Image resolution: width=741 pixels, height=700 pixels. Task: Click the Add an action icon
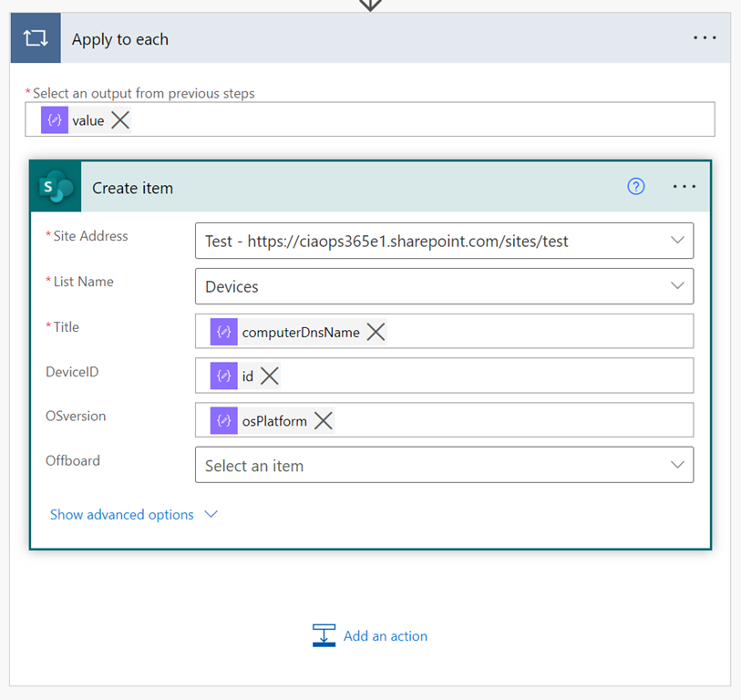coord(324,636)
